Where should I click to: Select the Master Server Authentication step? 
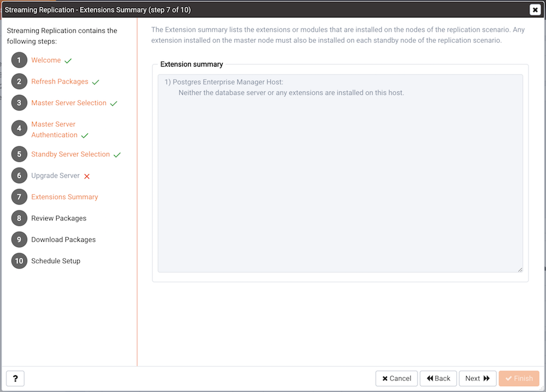(x=54, y=130)
